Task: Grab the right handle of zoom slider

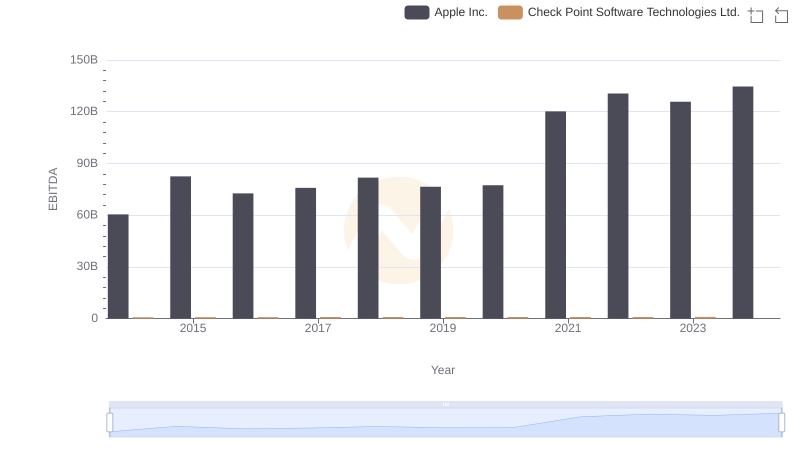Action: point(782,423)
